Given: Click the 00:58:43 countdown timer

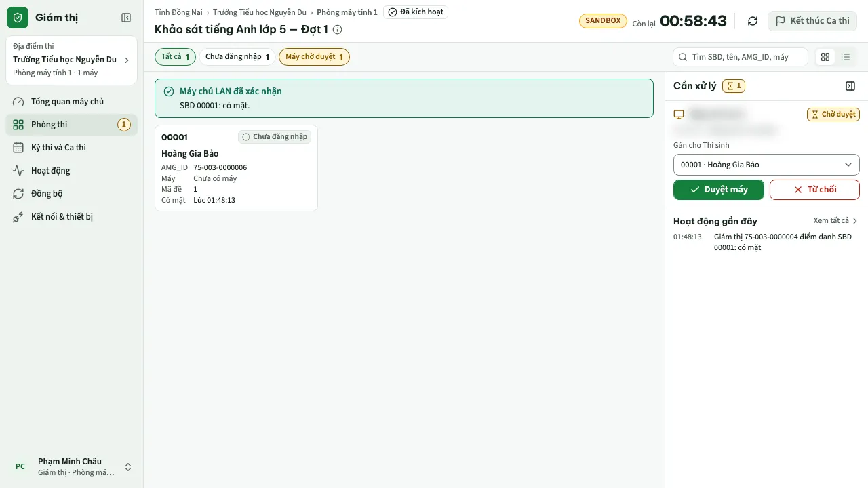Looking at the screenshot, I should tap(693, 21).
